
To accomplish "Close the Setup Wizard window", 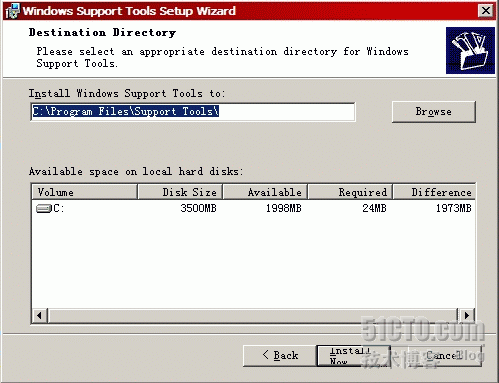I will pos(486,11).
